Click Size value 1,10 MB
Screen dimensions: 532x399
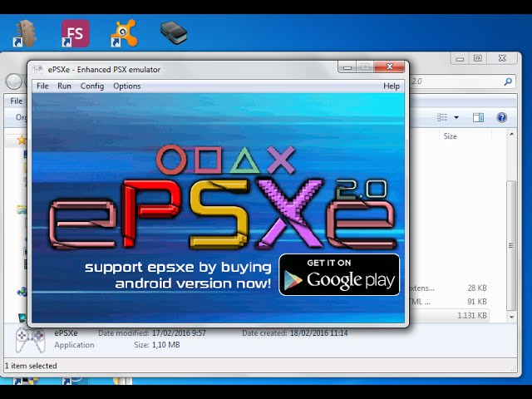tap(166, 345)
